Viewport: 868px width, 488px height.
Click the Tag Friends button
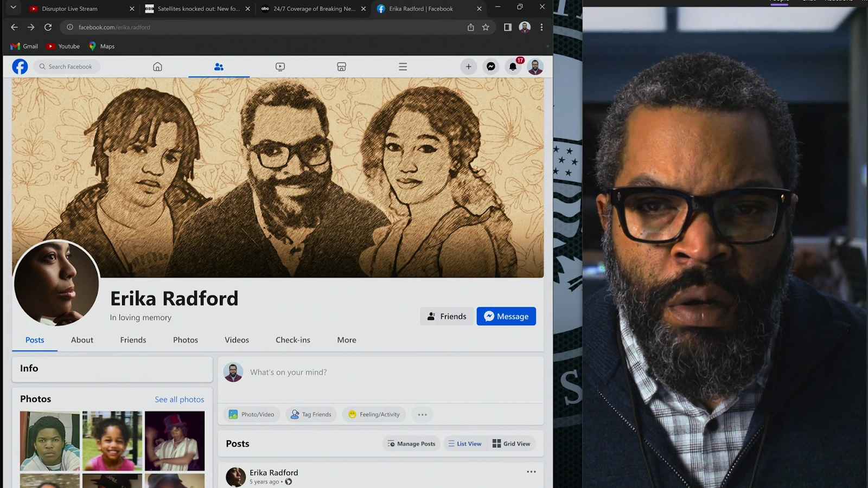click(311, 415)
